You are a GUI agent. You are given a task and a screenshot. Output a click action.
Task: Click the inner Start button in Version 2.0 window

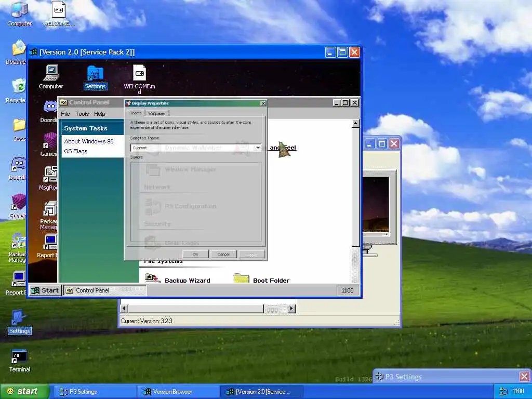pos(45,290)
